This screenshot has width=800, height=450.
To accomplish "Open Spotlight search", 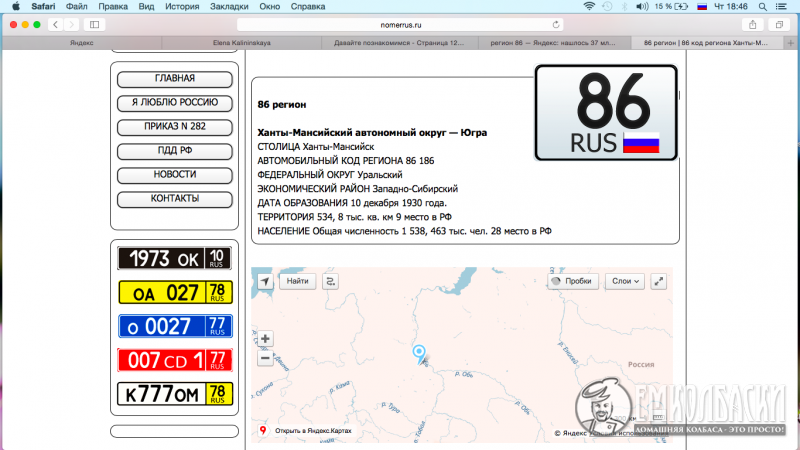I will click(x=762, y=7).
